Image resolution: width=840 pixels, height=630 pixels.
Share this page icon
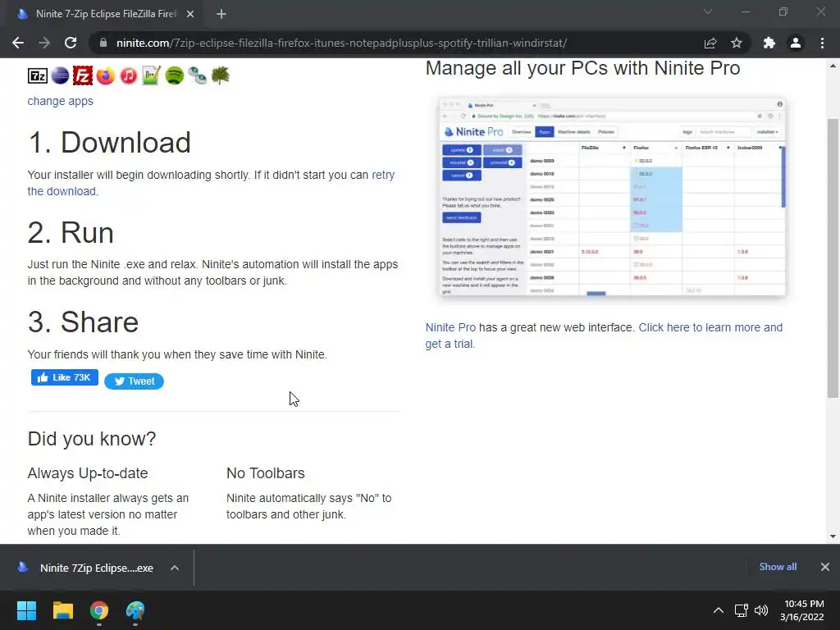tap(710, 43)
